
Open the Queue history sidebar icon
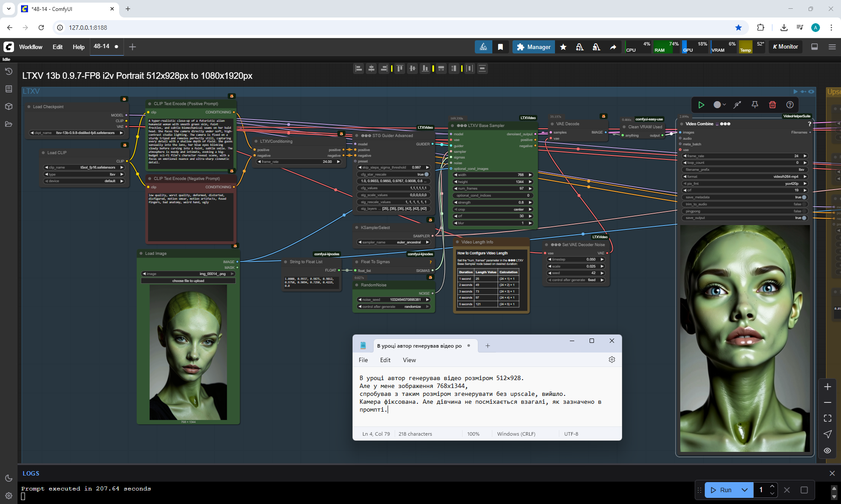point(8,71)
